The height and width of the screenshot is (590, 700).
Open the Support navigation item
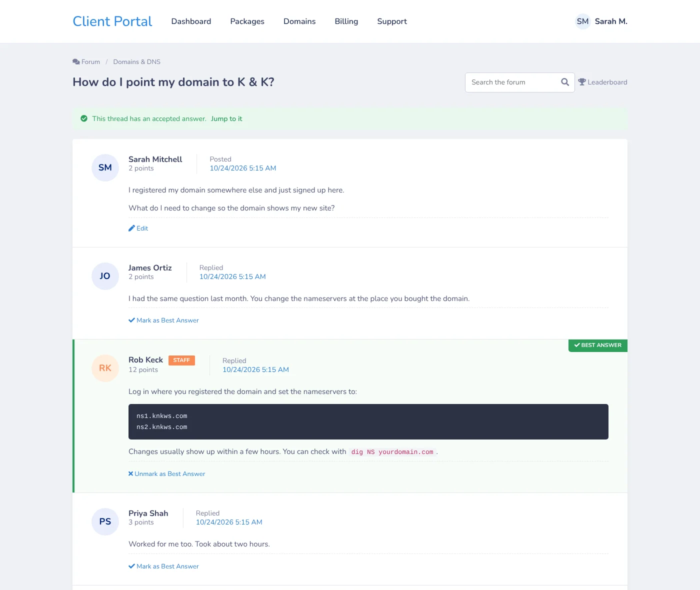[392, 21]
